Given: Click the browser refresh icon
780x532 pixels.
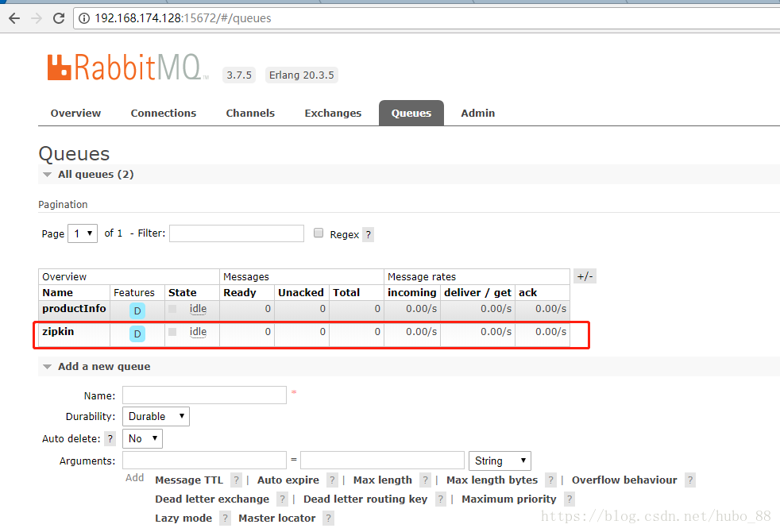Looking at the screenshot, I should pos(58,17).
